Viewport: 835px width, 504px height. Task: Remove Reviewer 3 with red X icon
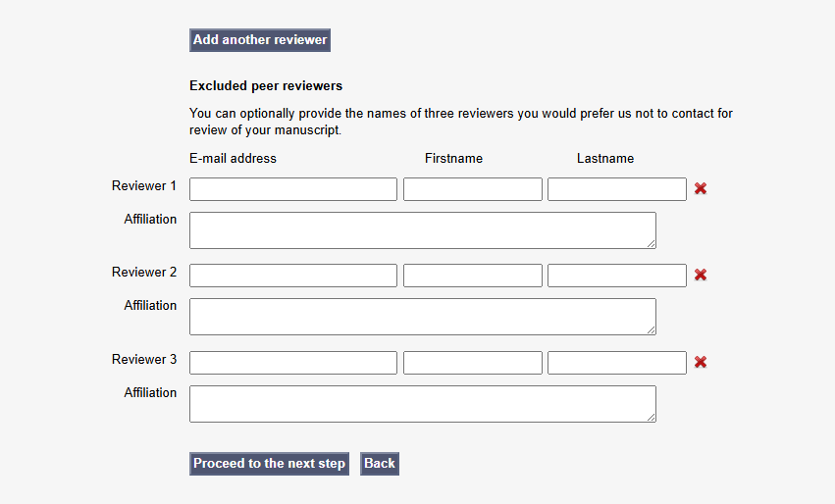click(x=701, y=362)
